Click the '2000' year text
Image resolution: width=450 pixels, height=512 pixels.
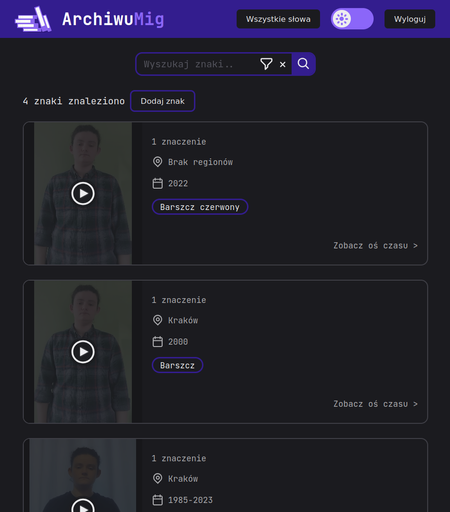pyautogui.click(x=178, y=342)
